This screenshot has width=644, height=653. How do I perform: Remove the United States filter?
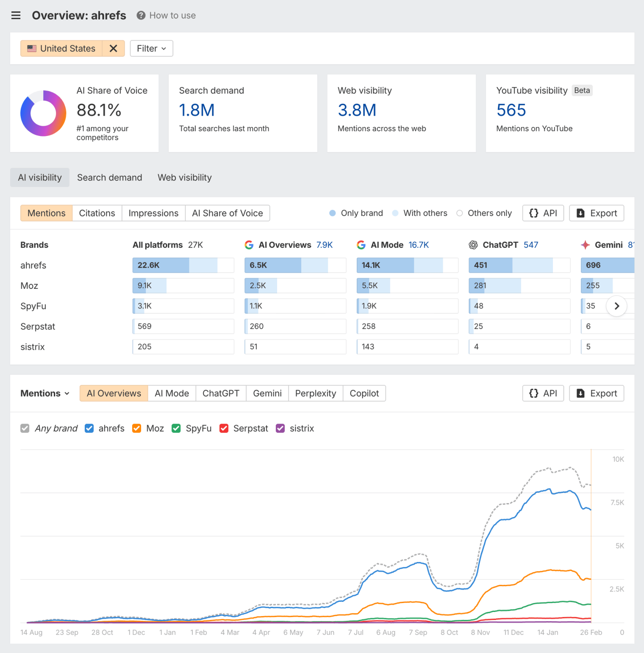pyautogui.click(x=113, y=48)
